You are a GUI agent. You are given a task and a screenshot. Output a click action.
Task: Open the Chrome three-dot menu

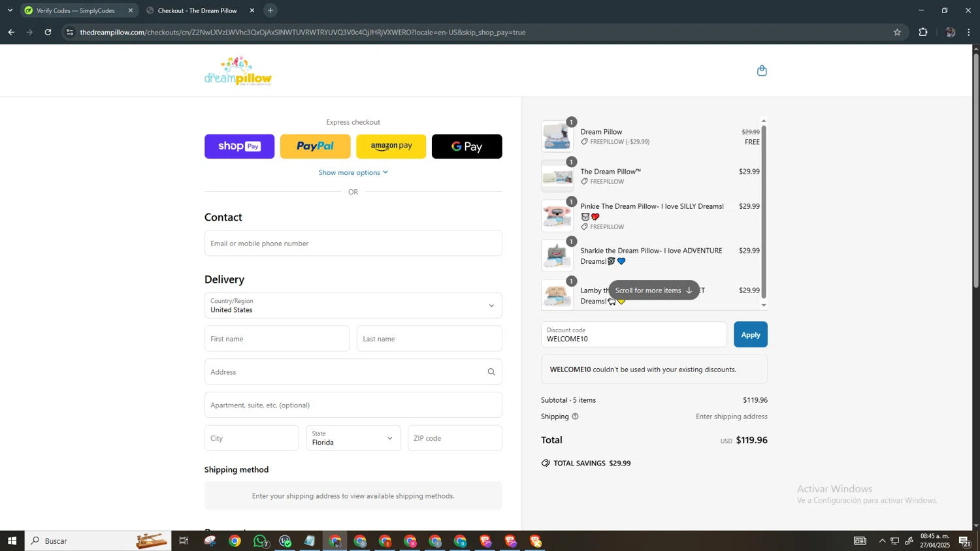tap(969, 32)
